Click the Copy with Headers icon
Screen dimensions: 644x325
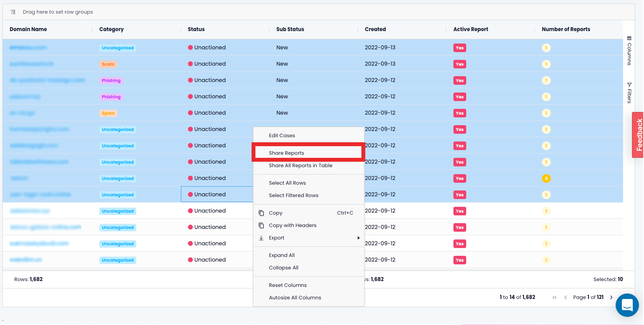(x=261, y=225)
